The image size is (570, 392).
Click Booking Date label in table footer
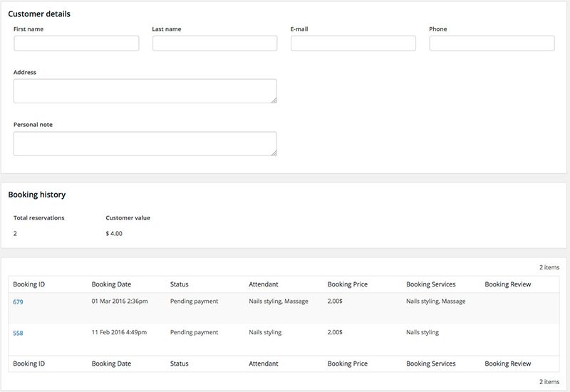coord(111,363)
